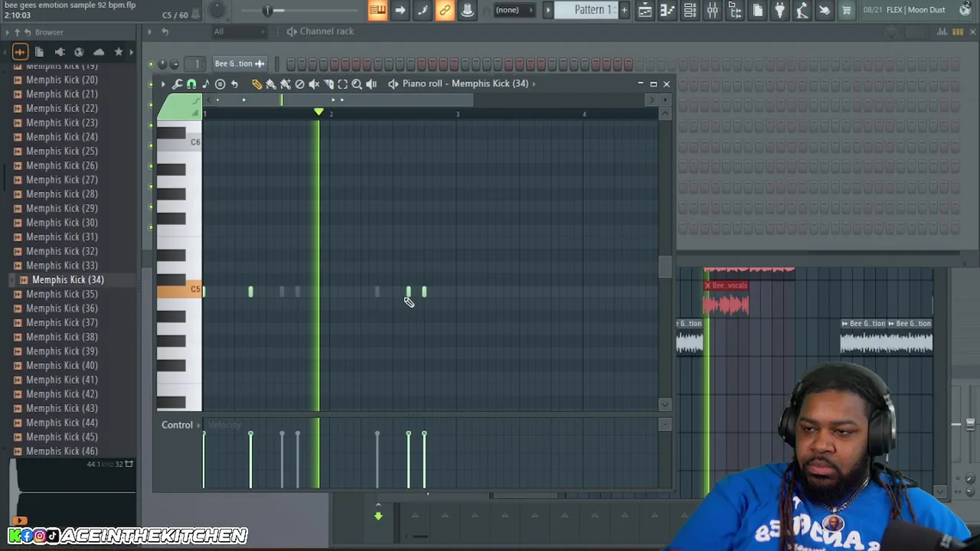This screenshot has height=551, width=980.
Task: Click the Playback speaker tool in the piano roll
Action: 371,84
